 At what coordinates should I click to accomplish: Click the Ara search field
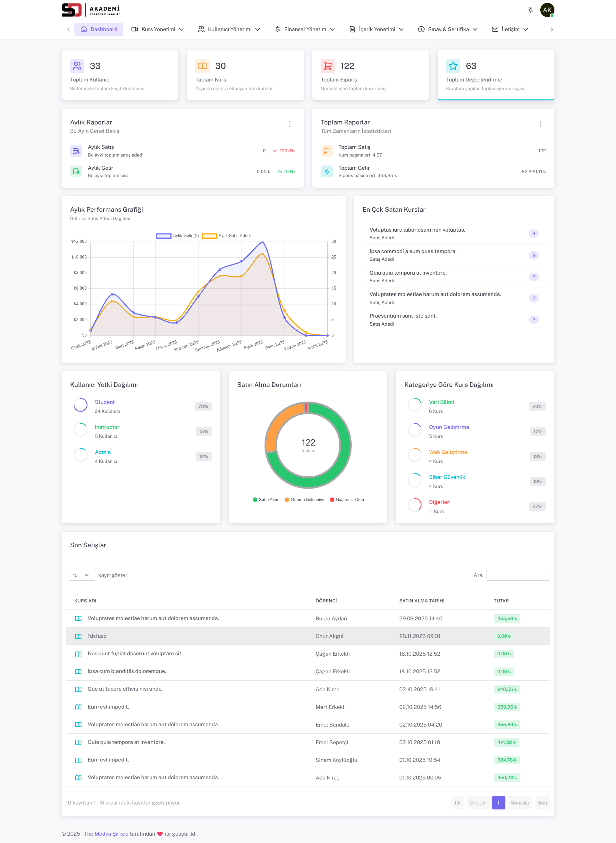(x=518, y=575)
